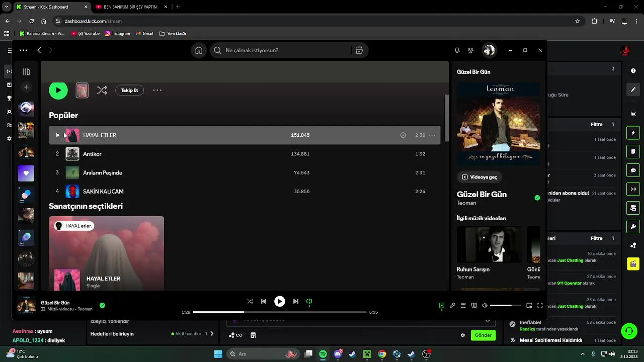Image resolution: width=644 pixels, height=362 pixels.
Task: Click Gönder button in Kick chat
Action: [x=483, y=335]
